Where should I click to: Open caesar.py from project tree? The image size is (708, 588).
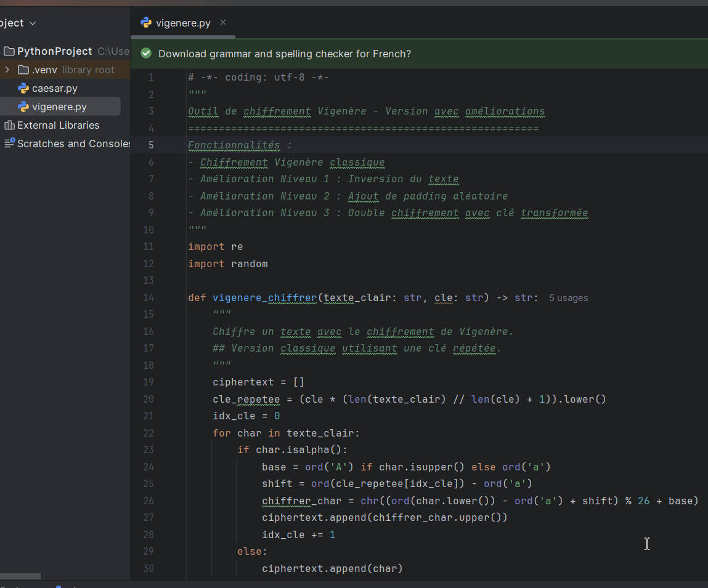coord(55,89)
